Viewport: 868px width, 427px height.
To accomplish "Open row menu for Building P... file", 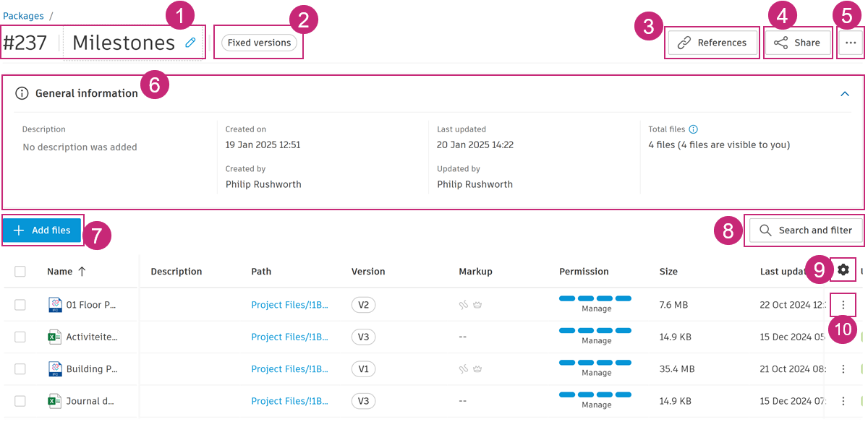I will 843,368.
